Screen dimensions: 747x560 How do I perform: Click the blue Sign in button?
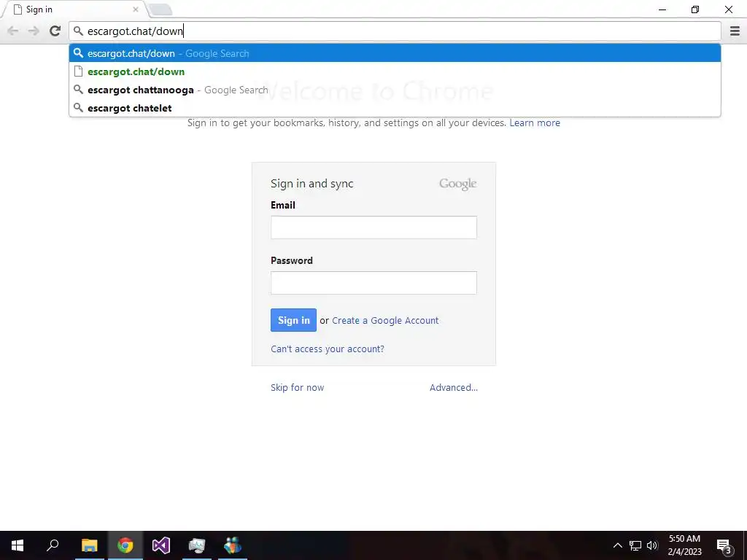pos(293,320)
